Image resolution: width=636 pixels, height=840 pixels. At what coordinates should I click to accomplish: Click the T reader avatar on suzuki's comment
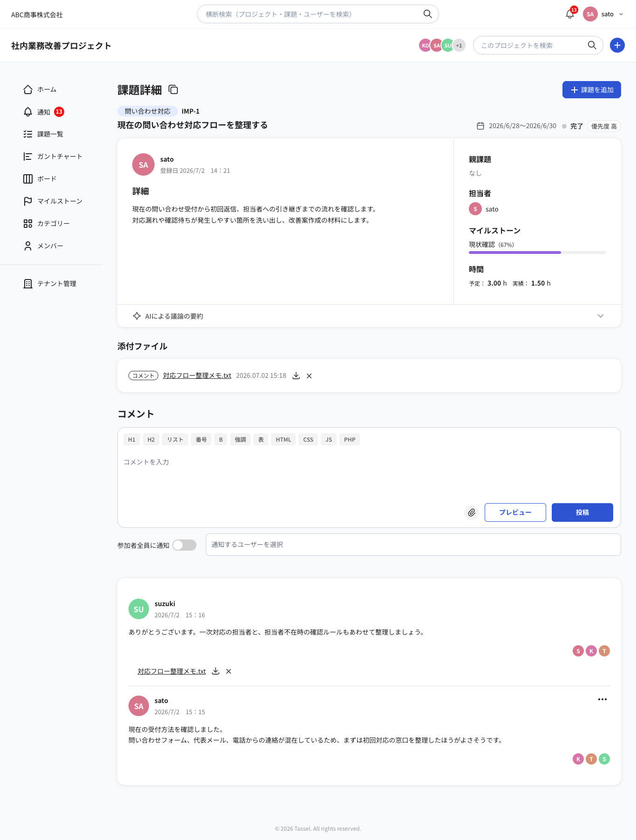[604, 651]
